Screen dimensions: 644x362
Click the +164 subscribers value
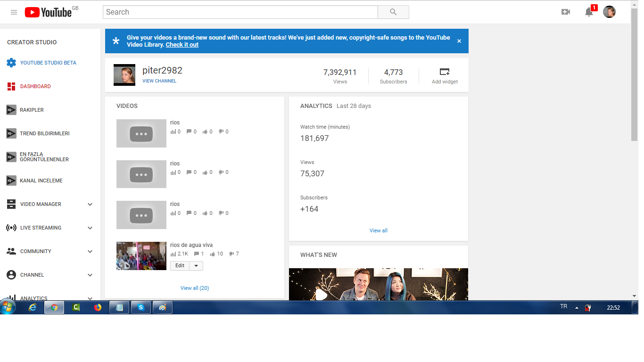(x=309, y=209)
